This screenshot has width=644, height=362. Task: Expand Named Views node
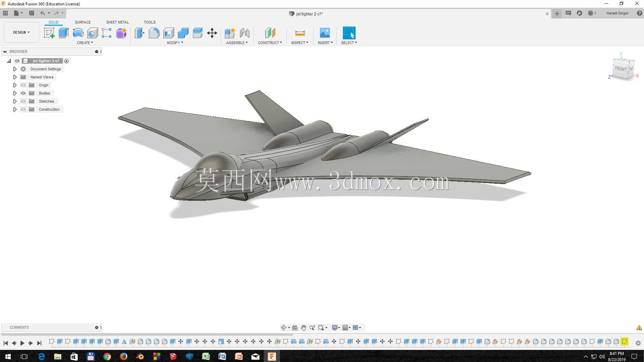15,77
